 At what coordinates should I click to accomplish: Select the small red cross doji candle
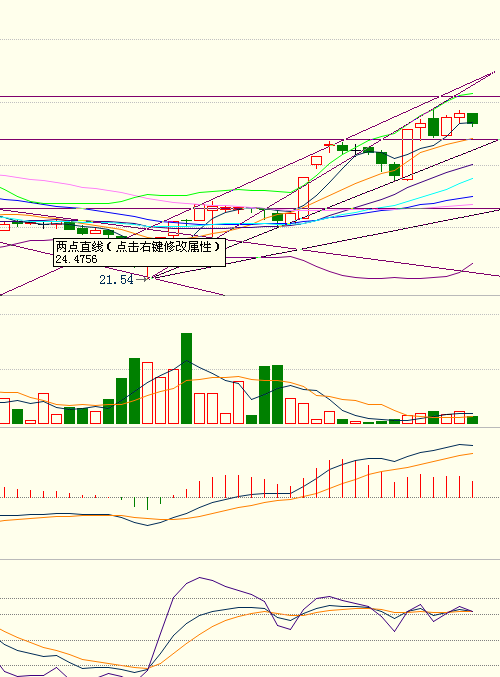pos(329,146)
